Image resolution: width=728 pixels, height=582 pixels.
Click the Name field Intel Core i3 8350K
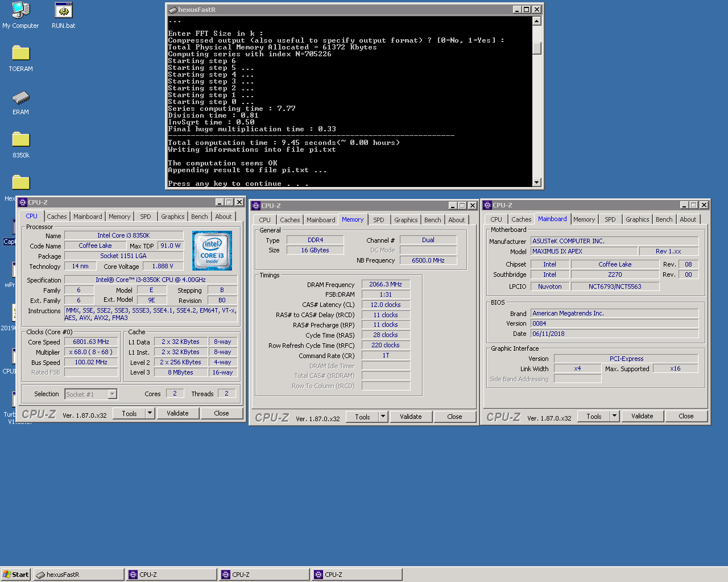pos(123,235)
